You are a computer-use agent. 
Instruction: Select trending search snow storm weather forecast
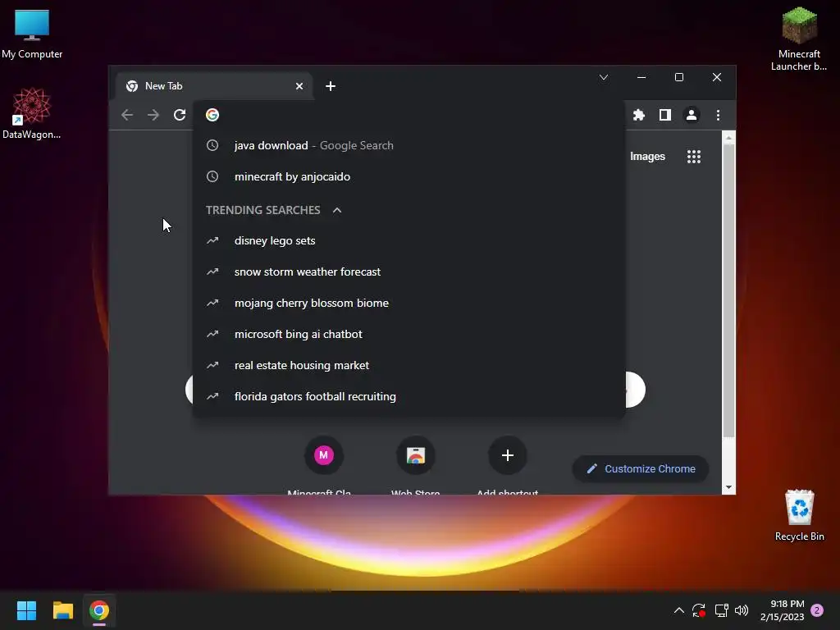409,272
